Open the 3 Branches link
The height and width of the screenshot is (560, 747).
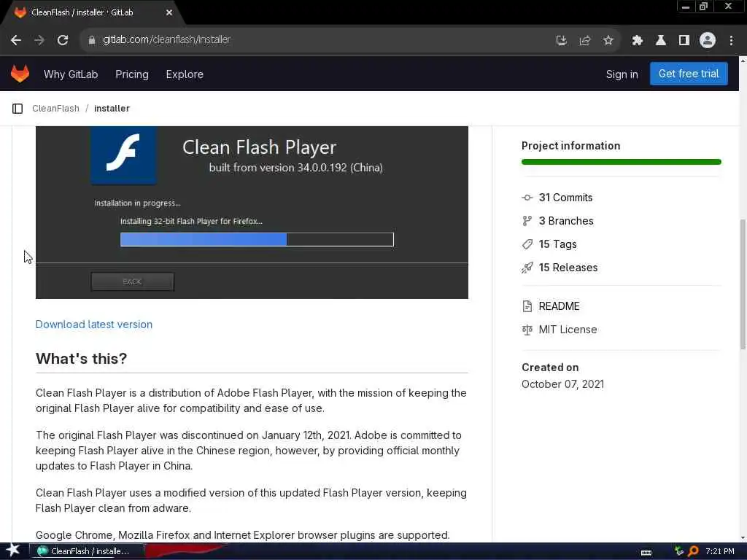click(566, 221)
